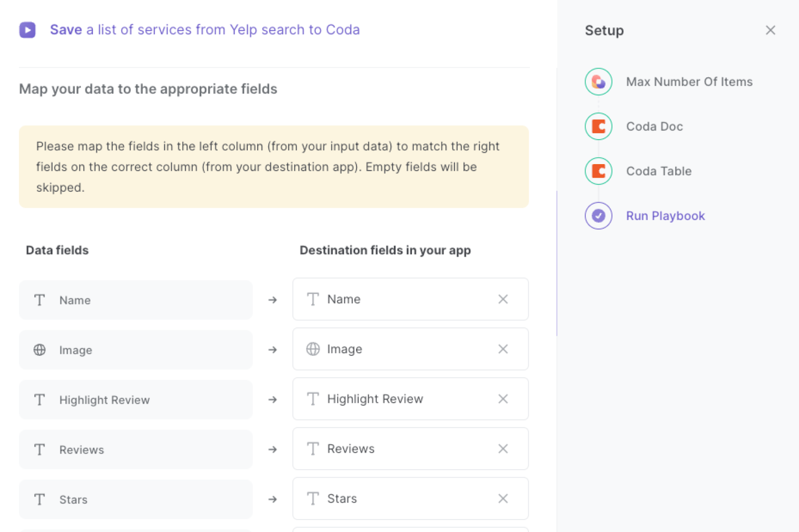Click the purple playbook play icon

27,30
